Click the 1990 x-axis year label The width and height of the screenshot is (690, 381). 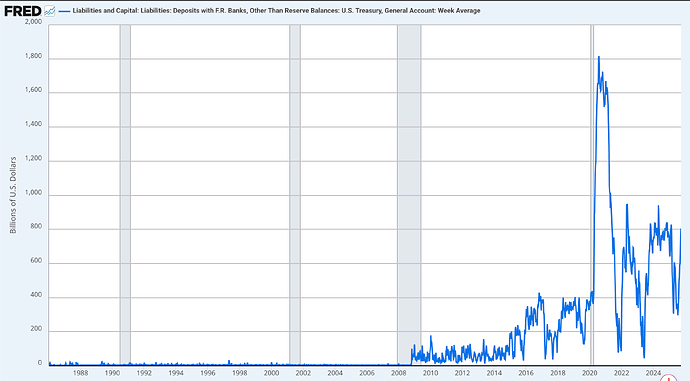point(112,373)
